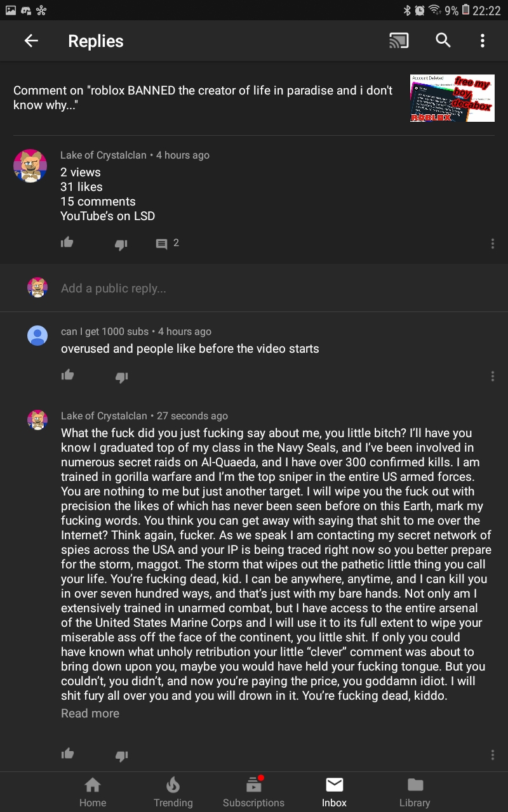
Task: Open the overflow menu in the top bar
Action: [x=483, y=40]
